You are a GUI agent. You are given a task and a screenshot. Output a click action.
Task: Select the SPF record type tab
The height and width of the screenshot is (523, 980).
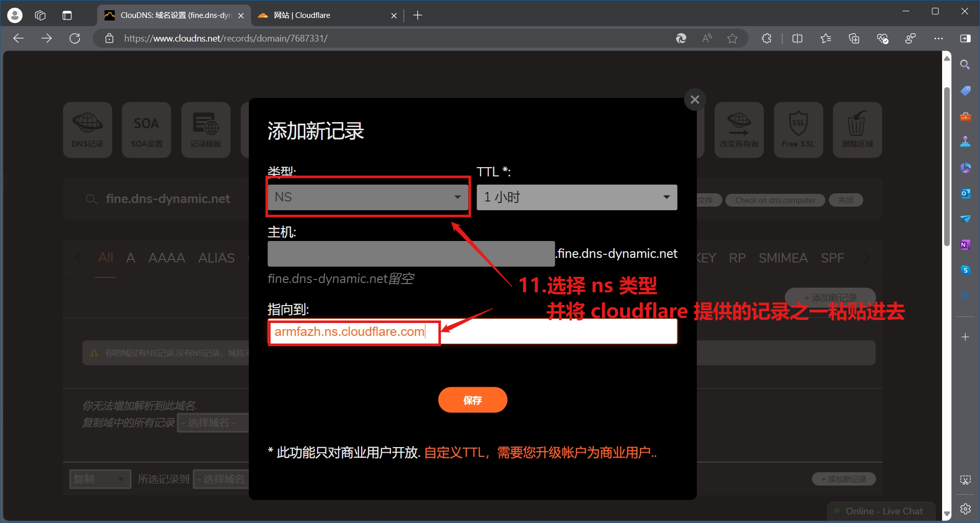(832, 258)
